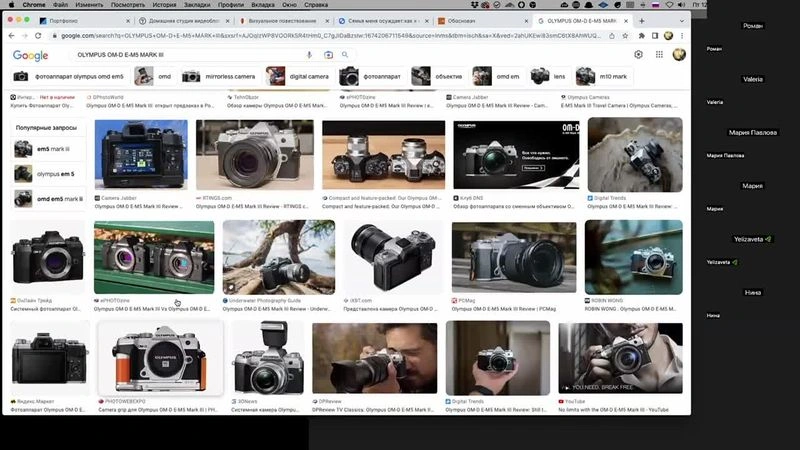Open the RTINGS.com camera image
This screenshot has height=450, width=800.
tap(255, 155)
